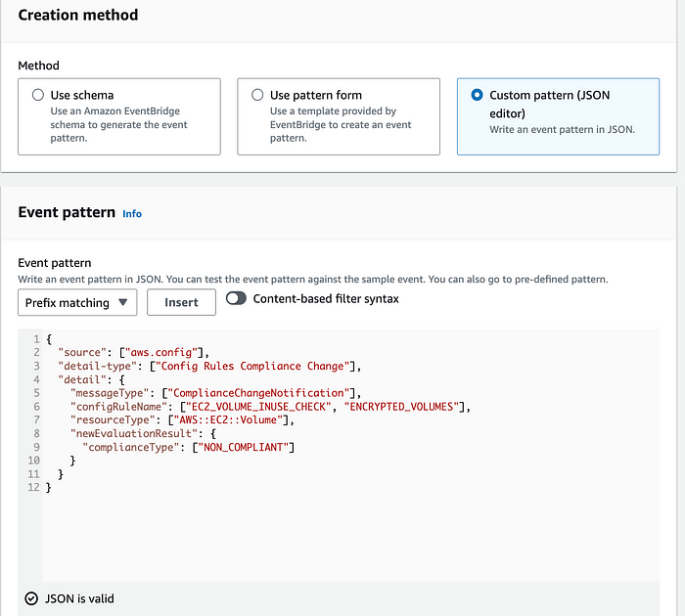Click empty area below the JSON code
The width and height of the screenshot is (685, 616).
click(342, 538)
